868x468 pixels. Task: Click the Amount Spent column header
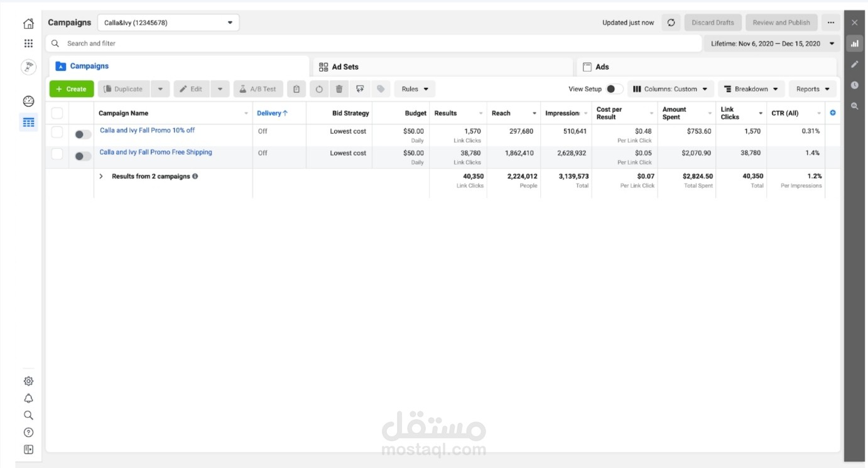point(675,113)
